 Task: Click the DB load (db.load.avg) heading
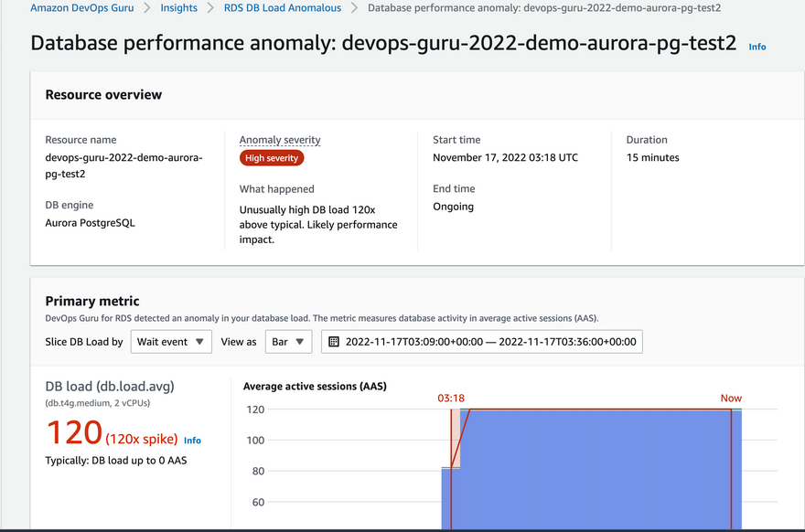110,387
